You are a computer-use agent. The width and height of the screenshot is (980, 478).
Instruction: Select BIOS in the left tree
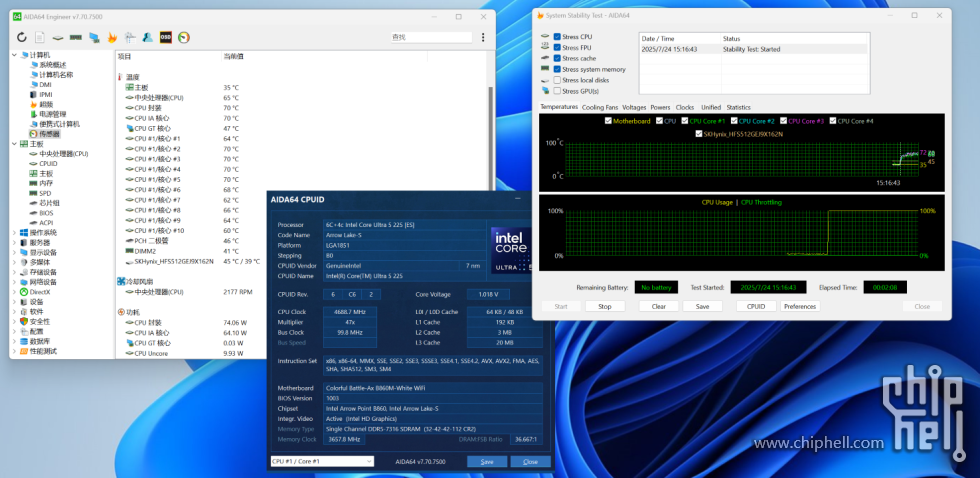41,213
